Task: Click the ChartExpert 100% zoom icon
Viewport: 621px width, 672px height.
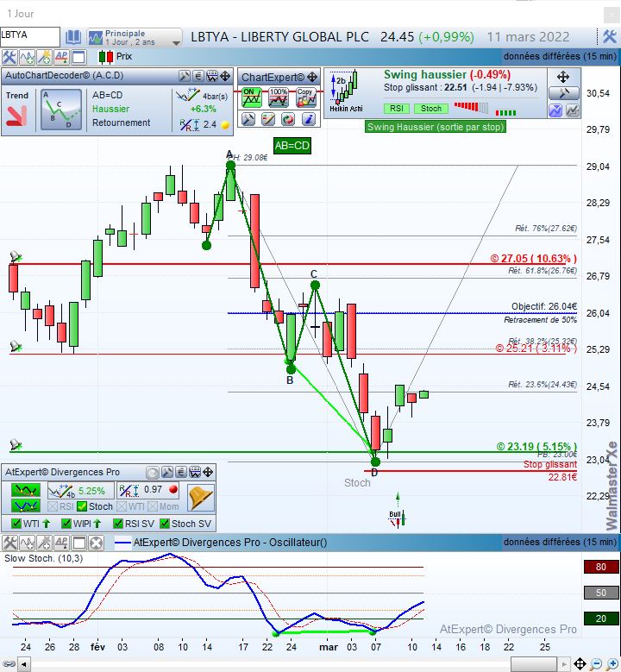Action: point(279,97)
